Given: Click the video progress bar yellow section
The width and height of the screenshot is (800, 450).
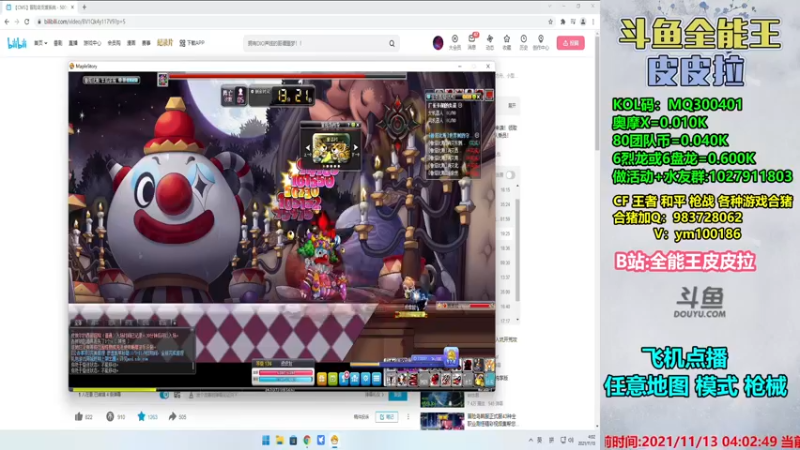Looking at the screenshot, I should (113, 390).
